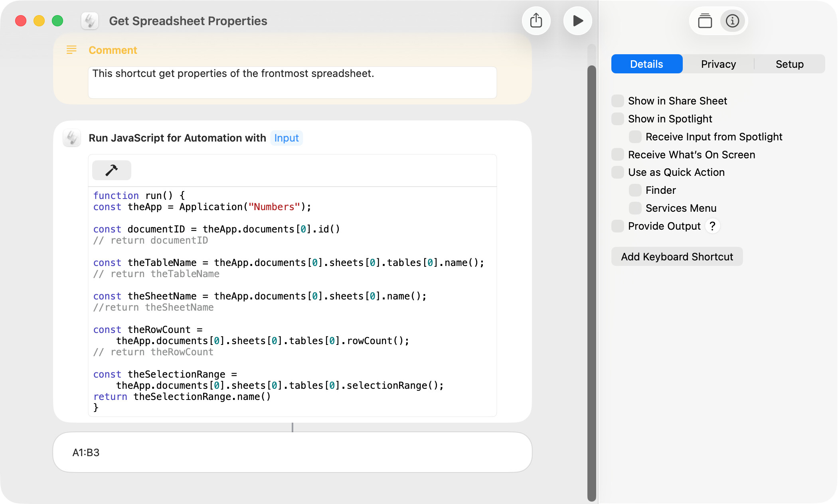Click the shortcut icon next to title
Image resolution: width=838 pixels, height=504 pixels.
click(x=90, y=21)
